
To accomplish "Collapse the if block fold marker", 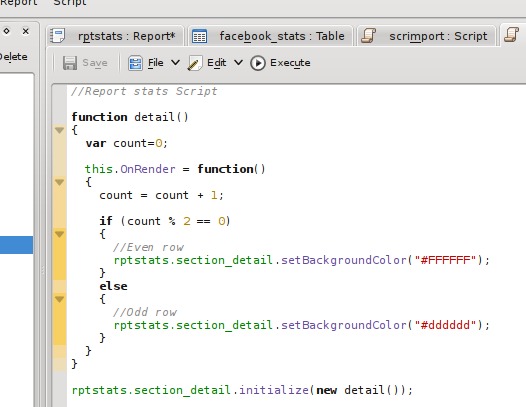I will point(59,234).
